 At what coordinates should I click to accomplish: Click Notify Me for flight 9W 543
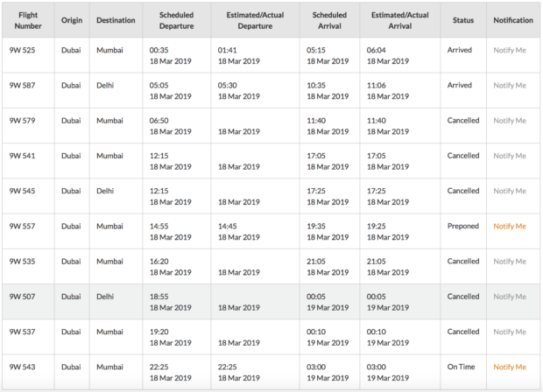pos(510,367)
